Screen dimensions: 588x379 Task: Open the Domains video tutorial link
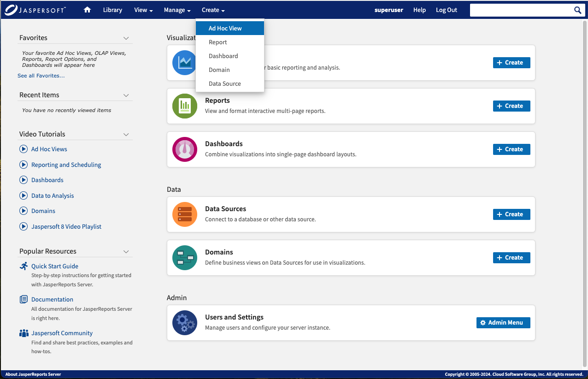(43, 211)
